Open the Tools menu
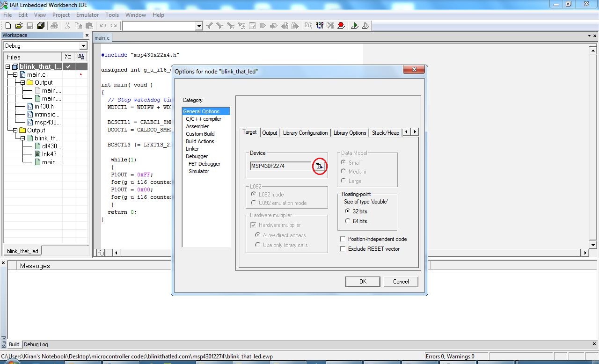Screen dimensions: 599x364 click(x=112, y=15)
